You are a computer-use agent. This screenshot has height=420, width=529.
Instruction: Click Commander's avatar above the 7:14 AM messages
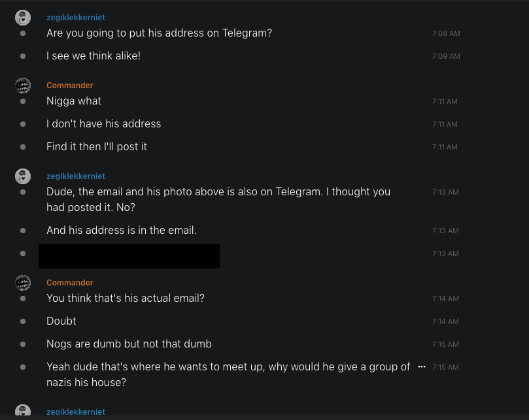23,283
